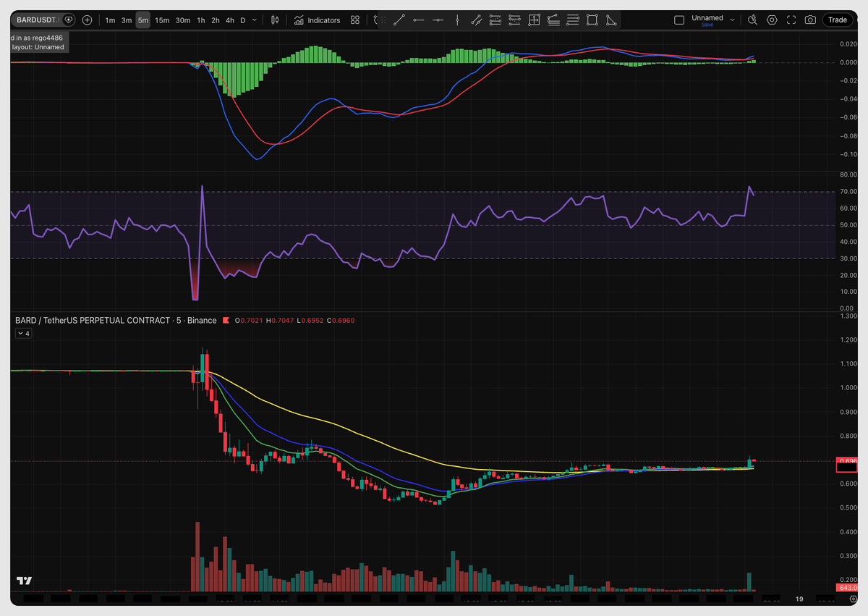Open the candlestick chart type menu
The height and width of the screenshot is (616, 868).
[275, 20]
